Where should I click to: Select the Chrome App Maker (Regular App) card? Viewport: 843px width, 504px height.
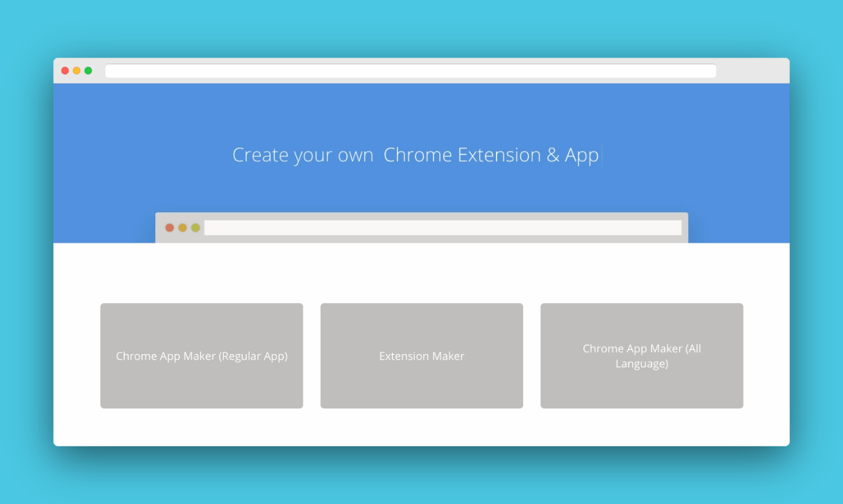(201, 355)
